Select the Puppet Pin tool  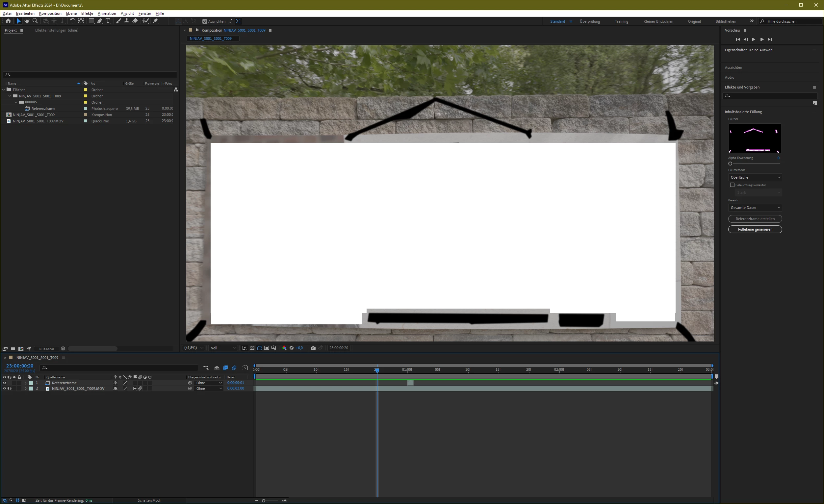pyautogui.click(x=156, y=21)
